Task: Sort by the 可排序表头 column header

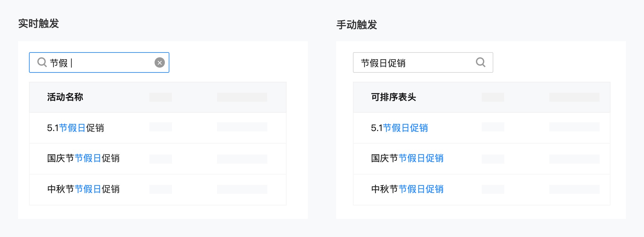Action: (x=393, y=97)
